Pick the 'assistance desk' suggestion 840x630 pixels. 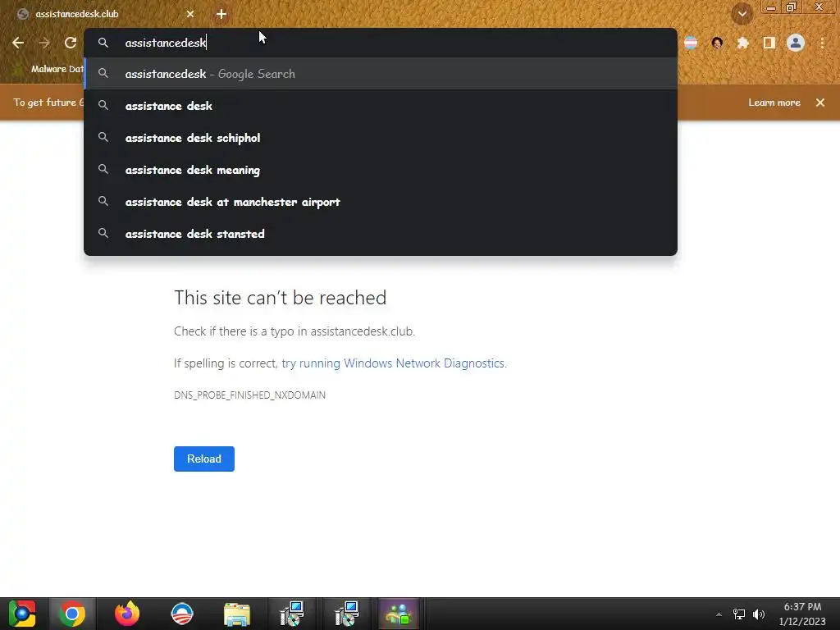click(381, 106)
